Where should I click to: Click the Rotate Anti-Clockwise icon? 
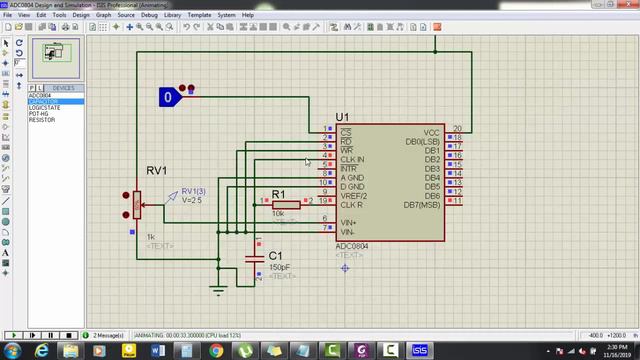coord(19,53)
